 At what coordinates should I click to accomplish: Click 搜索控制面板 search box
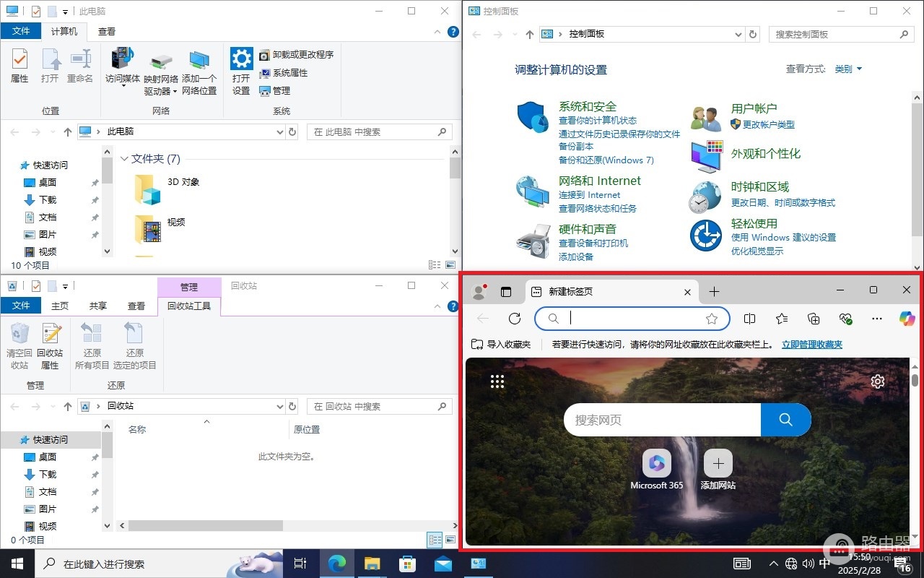pyautogui.click(x=841, y=34)
